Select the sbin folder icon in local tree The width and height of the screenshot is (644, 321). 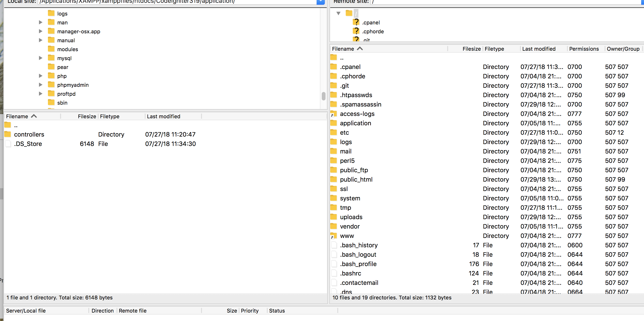(51, 102)
